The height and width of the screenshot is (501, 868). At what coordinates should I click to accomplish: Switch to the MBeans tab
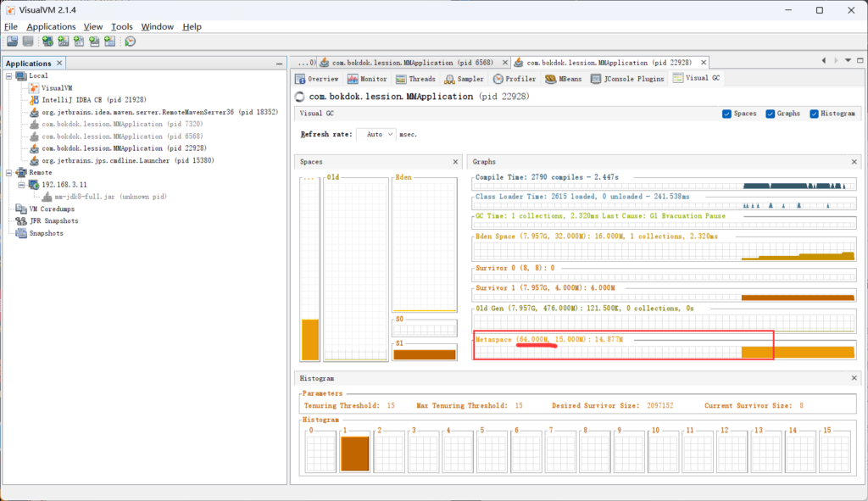point(564,79)
